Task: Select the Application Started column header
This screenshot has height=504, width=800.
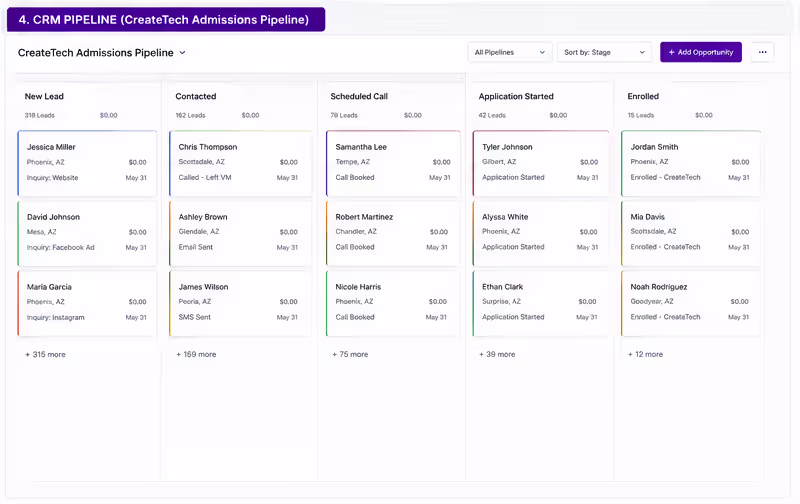Action: tap(516, 96)
